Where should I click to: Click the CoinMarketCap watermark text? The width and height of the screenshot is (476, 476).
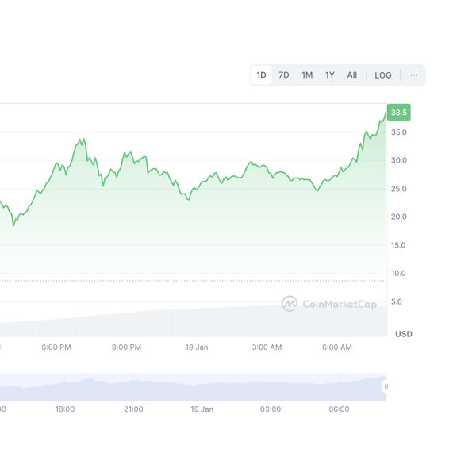tap(339, 304)
